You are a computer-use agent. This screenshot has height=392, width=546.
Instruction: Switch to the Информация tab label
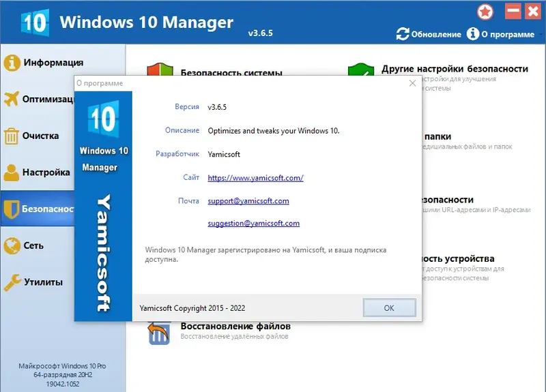click(53, 63)
